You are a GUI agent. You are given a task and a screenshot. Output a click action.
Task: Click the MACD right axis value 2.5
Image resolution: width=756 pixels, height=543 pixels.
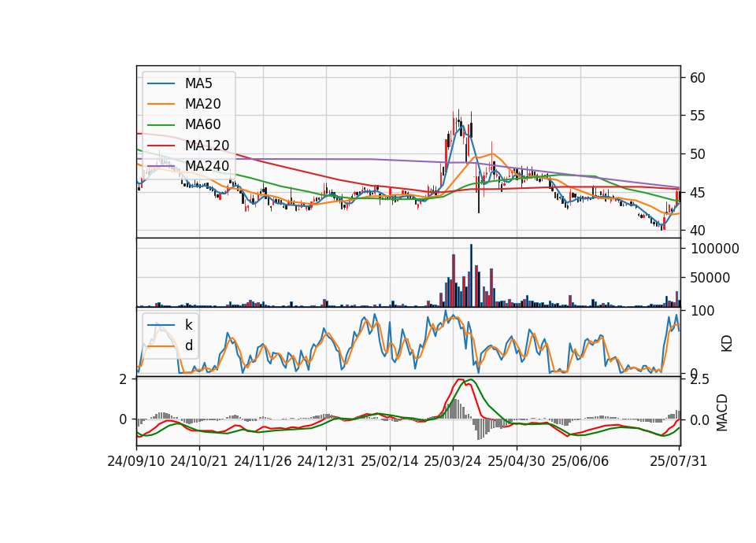699,379
